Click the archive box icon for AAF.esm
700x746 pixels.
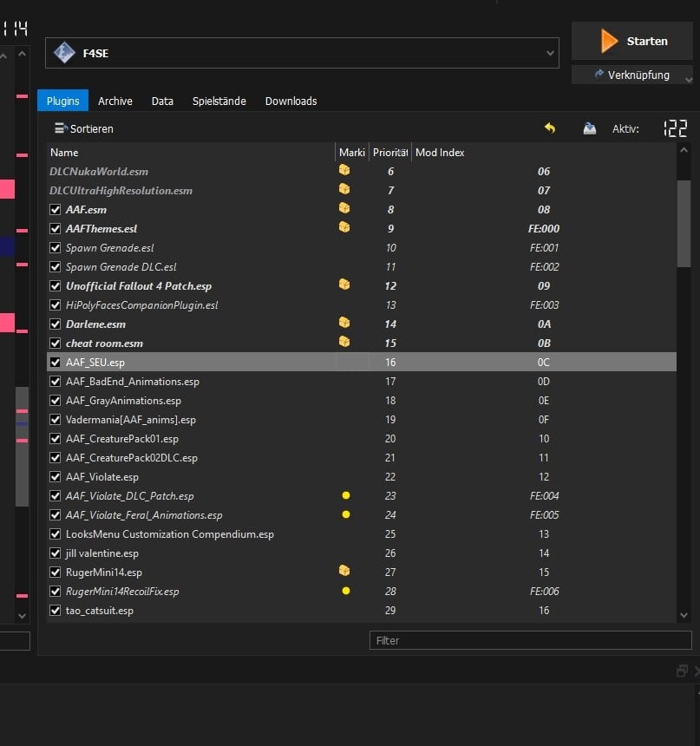tap(344, 208)
